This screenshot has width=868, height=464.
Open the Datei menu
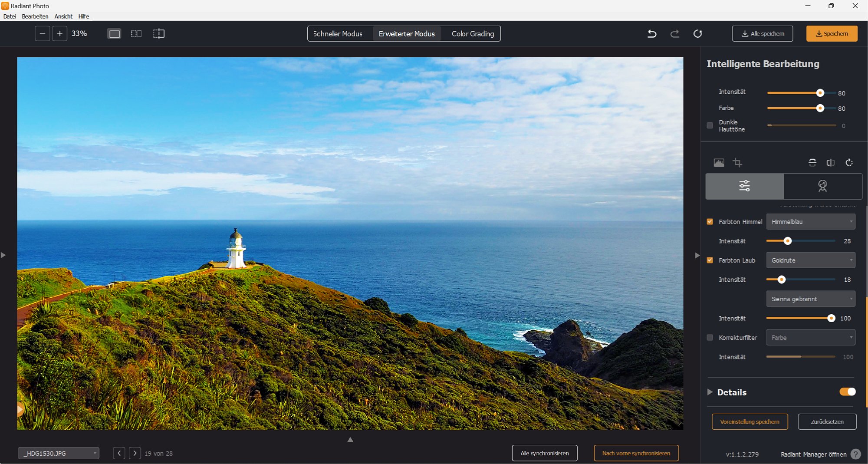(x=10, y=16)
